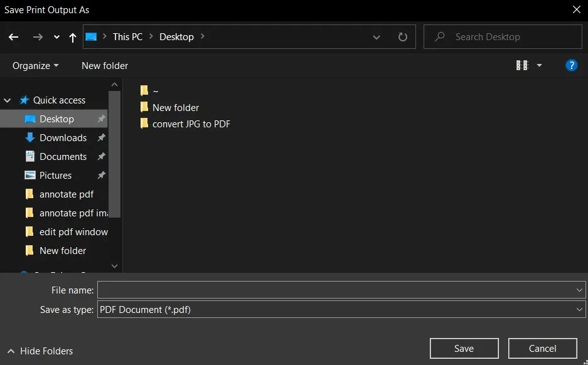Go up one folder level
This screenshot has height=365, width=588.
click(72, 37)
